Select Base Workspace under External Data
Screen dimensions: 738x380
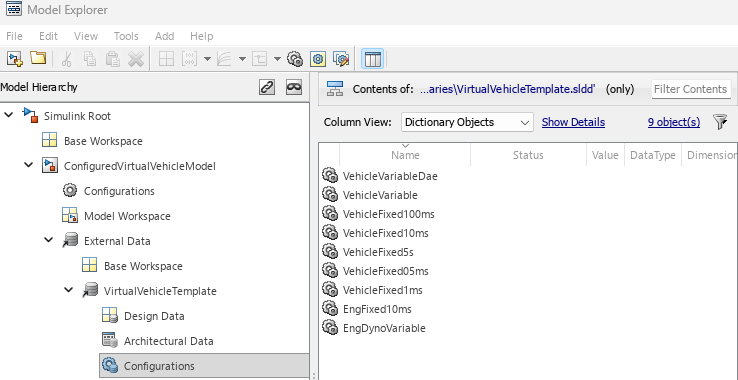[143, 266]
